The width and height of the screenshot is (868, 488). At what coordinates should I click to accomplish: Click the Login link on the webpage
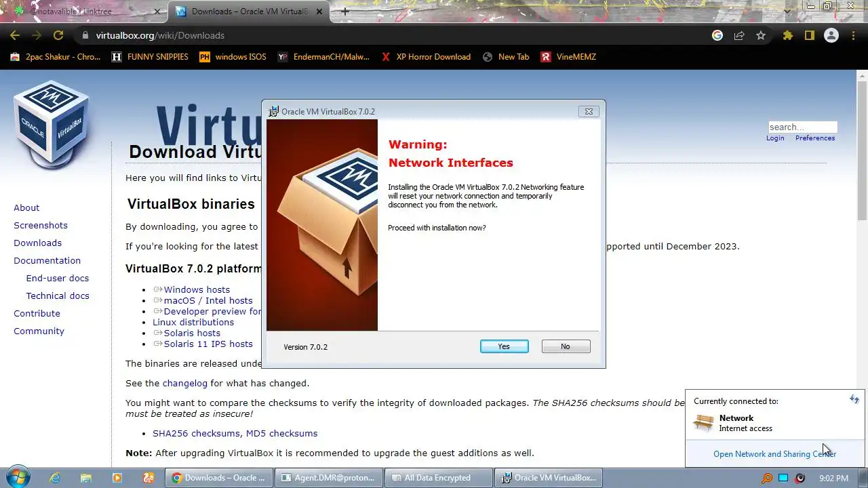[775, 138]
